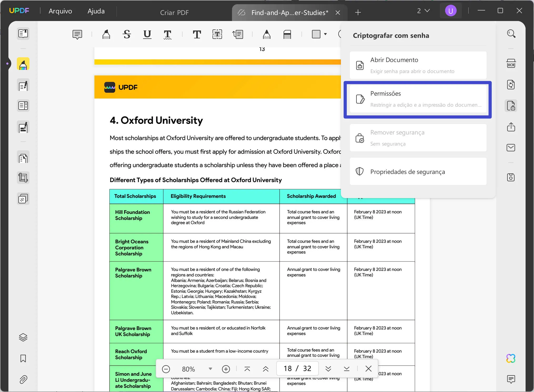Open the Ajuda menu
The height and width of the screenshot is (392, 534).
pyautogui.click(x=96, y=11)
